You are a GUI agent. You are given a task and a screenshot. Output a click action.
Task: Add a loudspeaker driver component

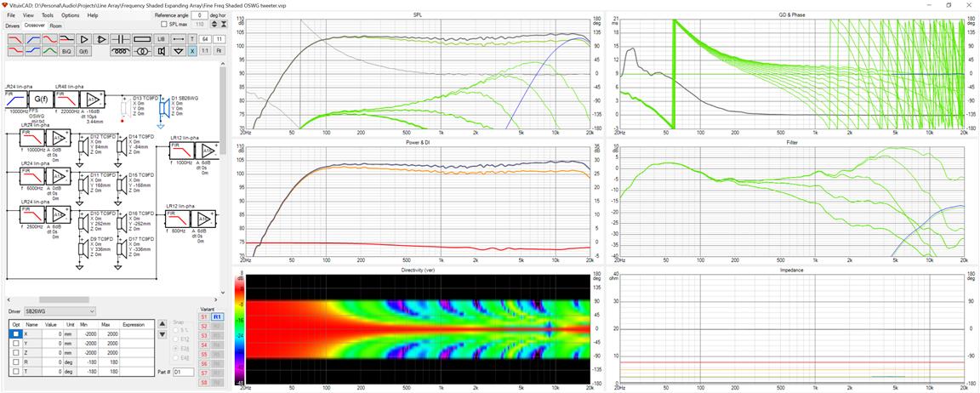pos(162,50)
